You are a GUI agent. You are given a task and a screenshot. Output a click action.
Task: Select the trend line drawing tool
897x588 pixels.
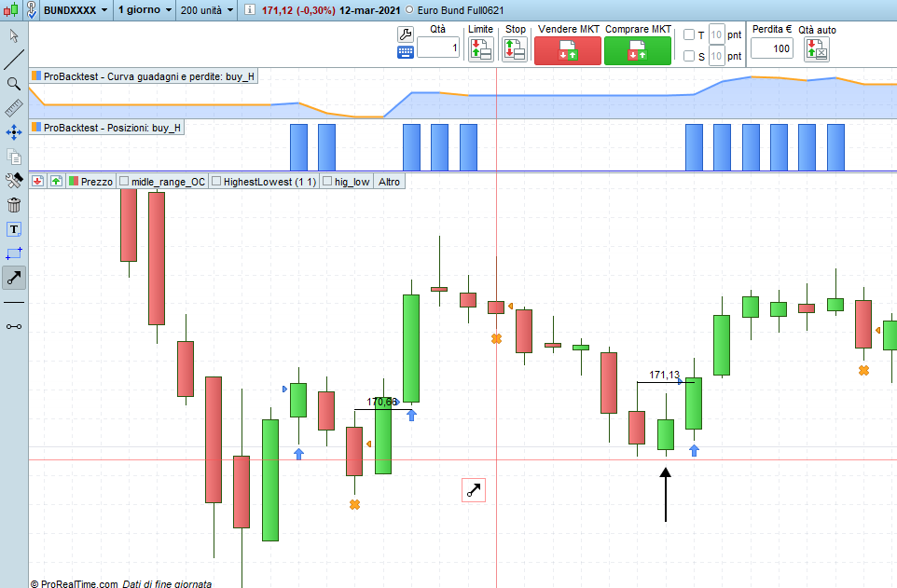click(14, 60)
